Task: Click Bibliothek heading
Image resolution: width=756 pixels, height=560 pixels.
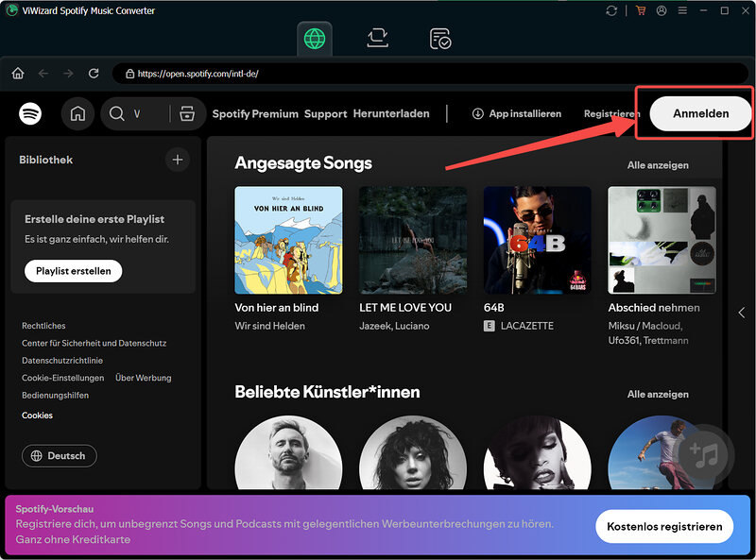Action: (x=45, y=160)
